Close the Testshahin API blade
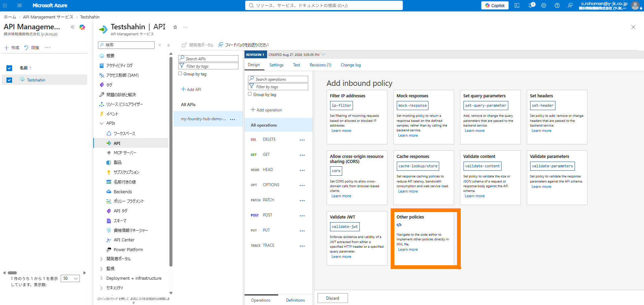 633,27
